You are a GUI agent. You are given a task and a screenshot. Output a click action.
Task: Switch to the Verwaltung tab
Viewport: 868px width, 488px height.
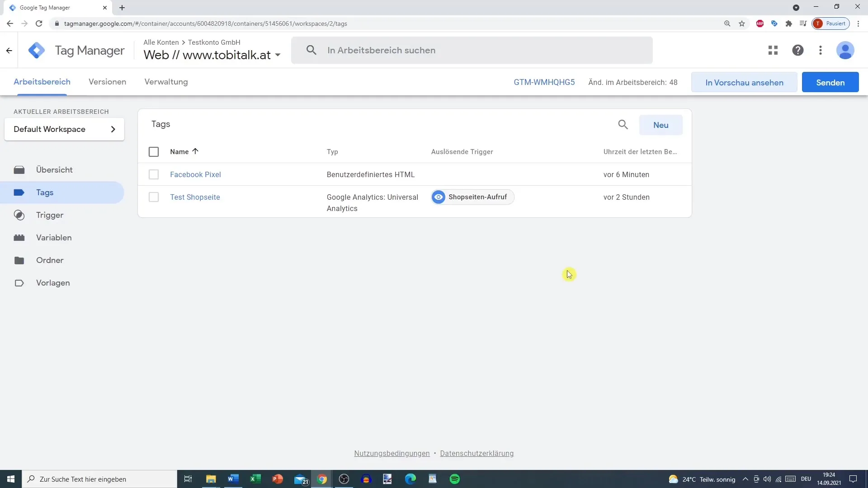tap(166, 82)
